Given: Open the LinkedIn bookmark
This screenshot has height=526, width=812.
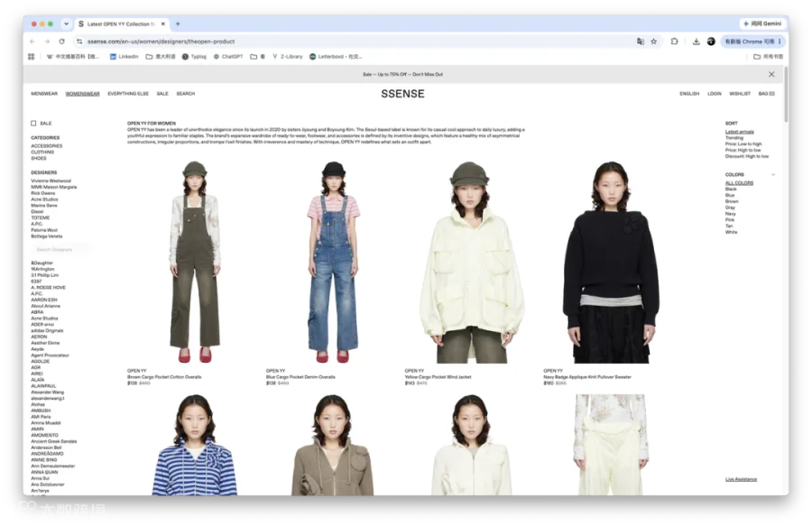Looking at the screenshot, I should (x=124, y=57).
